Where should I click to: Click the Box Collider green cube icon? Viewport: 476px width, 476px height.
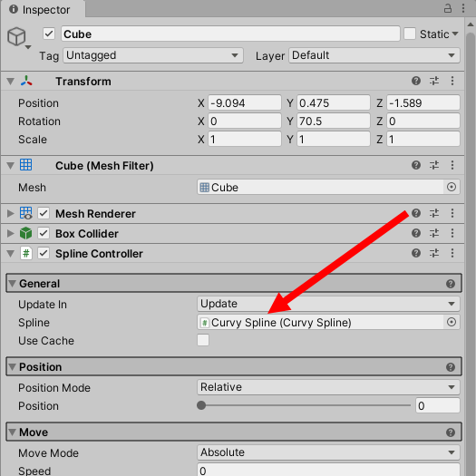[25, 233]
